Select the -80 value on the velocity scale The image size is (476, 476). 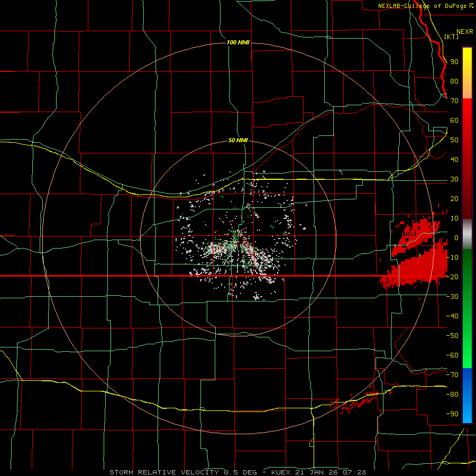tap(452, 395)
